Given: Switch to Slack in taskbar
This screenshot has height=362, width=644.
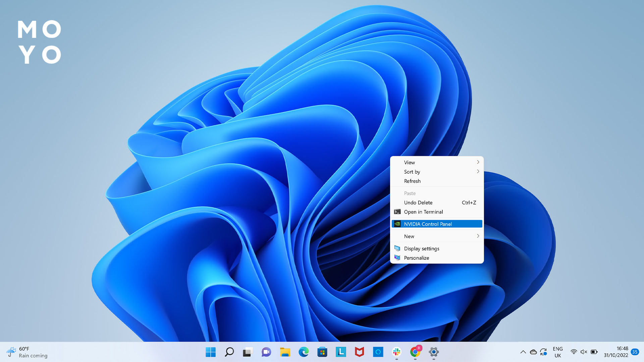Looking at the screenshot, I should click(x=397, y=352).
